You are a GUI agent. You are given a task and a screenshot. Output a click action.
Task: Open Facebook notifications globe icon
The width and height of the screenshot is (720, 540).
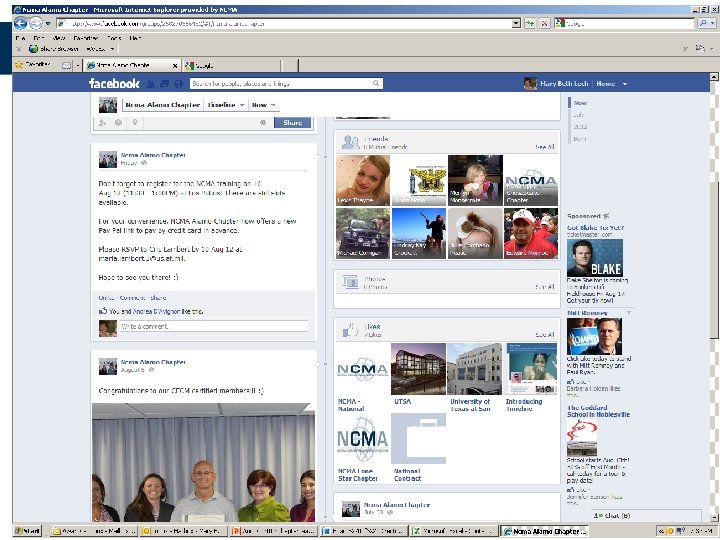(179, 84)
